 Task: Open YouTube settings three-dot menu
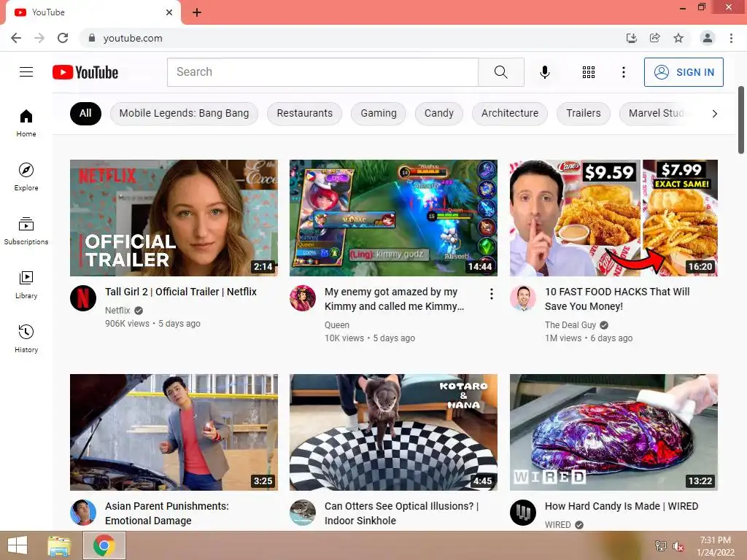tap(623, 72)
